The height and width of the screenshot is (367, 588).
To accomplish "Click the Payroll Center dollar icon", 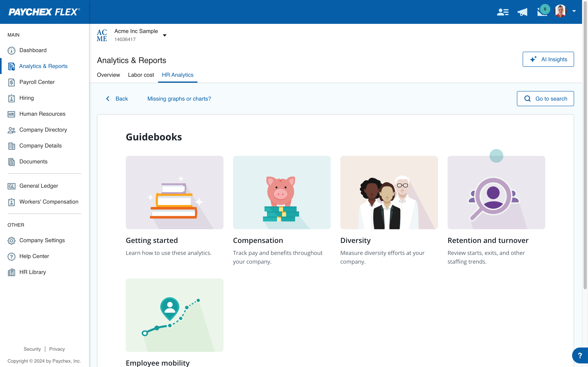I will click(x=11, y=82).
